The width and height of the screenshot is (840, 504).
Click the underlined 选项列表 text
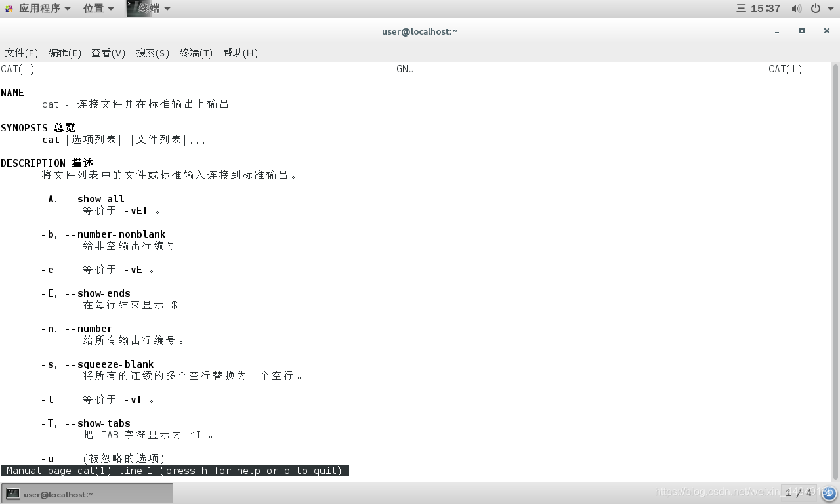tap(94, 140)
